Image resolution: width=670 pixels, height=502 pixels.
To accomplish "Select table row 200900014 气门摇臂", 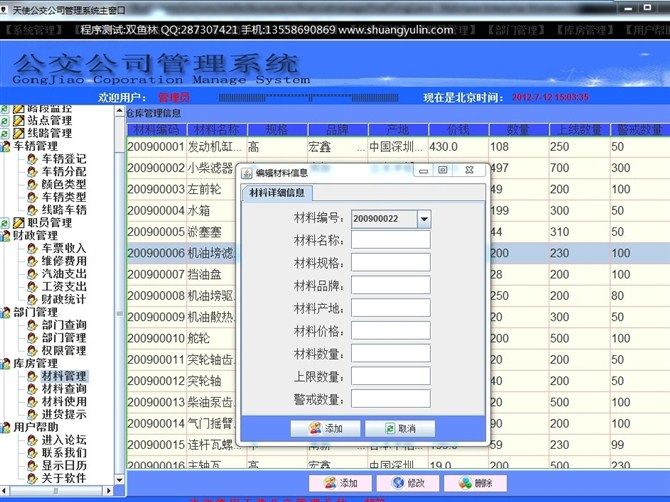I will click(x=398, y=423).
